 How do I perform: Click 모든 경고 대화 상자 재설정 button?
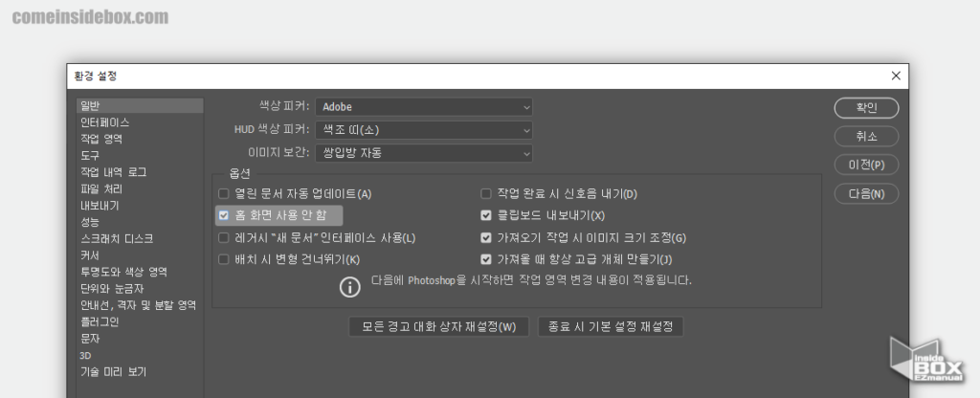(438, 327)
